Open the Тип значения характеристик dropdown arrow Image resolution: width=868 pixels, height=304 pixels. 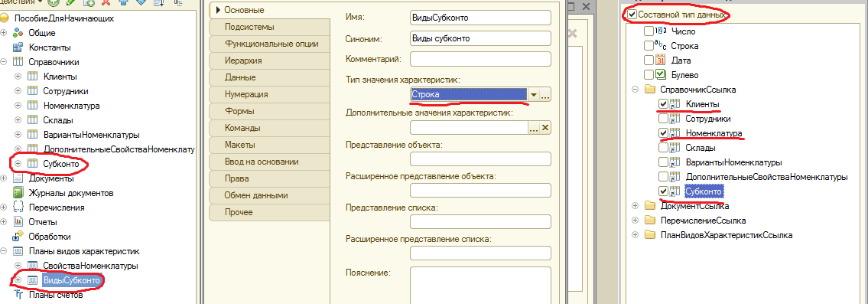coord(534,95)
